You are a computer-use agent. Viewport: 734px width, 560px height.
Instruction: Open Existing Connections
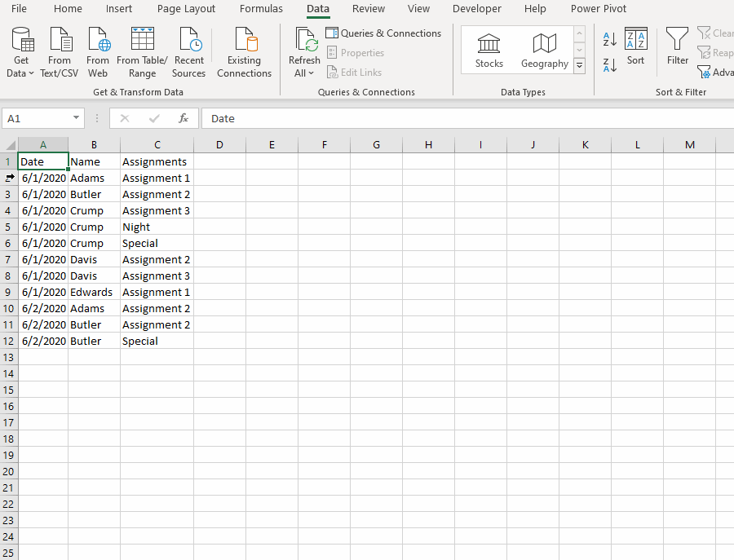click(x=244, y=52)
